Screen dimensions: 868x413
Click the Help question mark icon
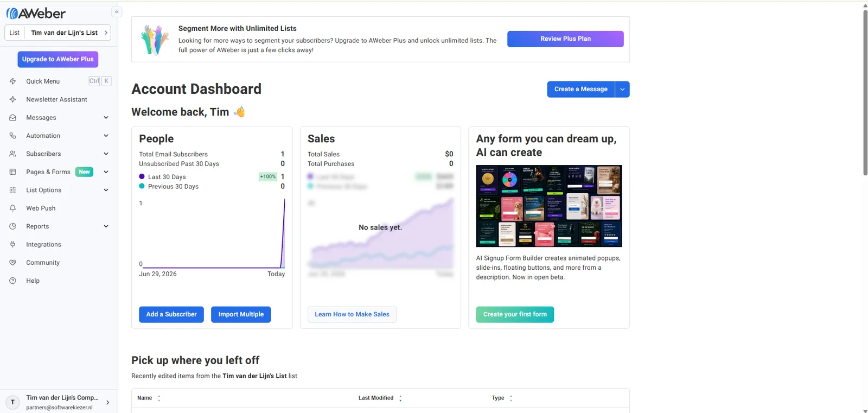(12, 281)
